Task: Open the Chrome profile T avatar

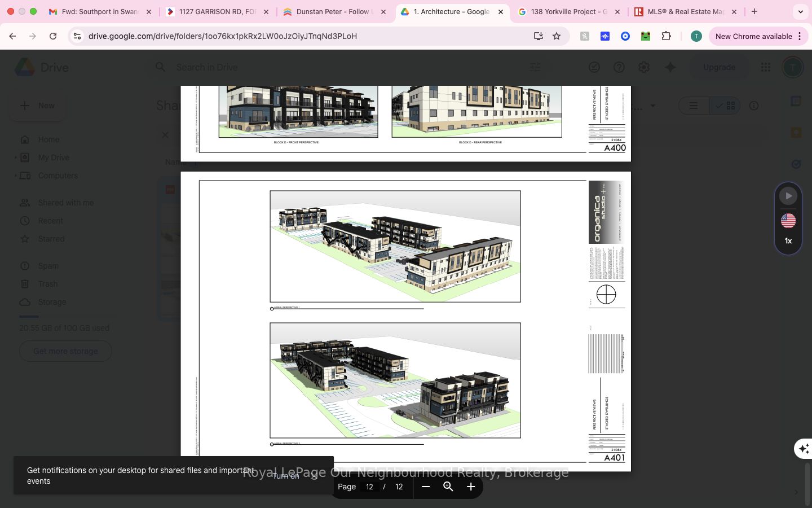Action: tap(696, 36)
